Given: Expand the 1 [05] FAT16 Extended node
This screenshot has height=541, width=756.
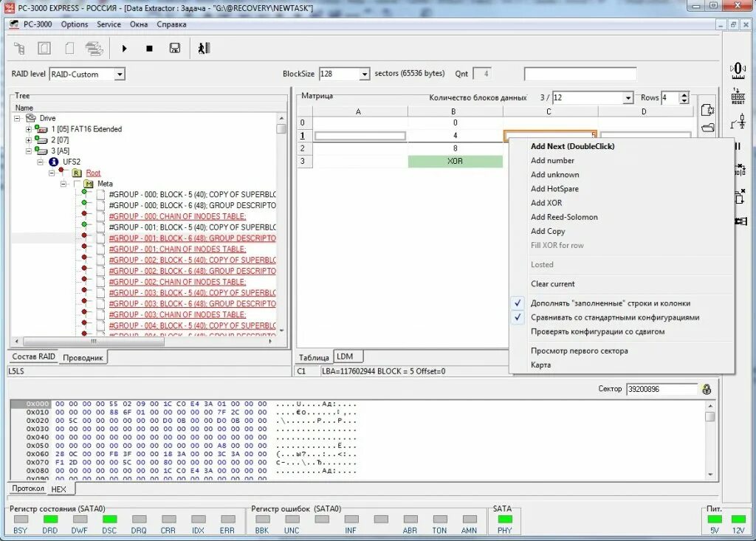Looking at the screenshot, I should tap(29, 129).
